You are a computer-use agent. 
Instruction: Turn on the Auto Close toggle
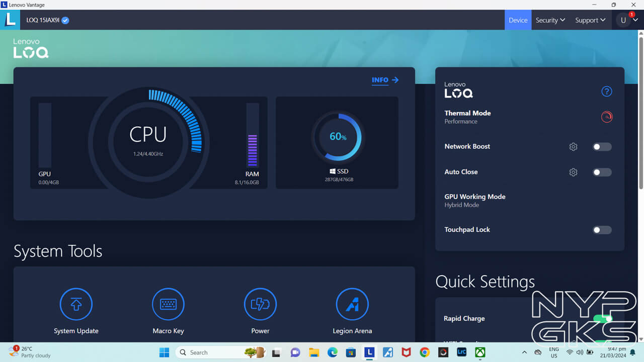602,172
